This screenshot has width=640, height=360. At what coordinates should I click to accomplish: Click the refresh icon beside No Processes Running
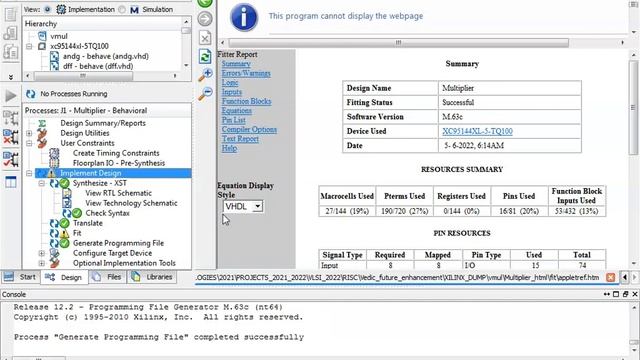(31, 94)
